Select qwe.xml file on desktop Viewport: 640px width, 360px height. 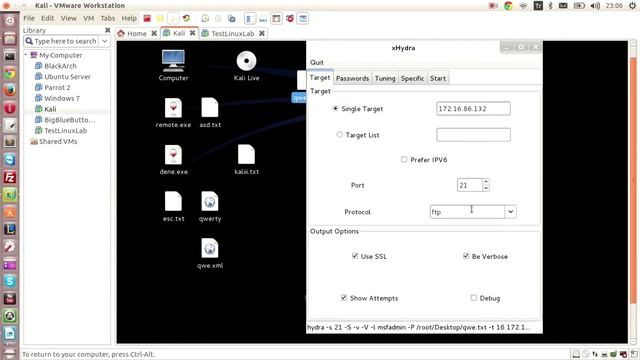coord(210,253)
